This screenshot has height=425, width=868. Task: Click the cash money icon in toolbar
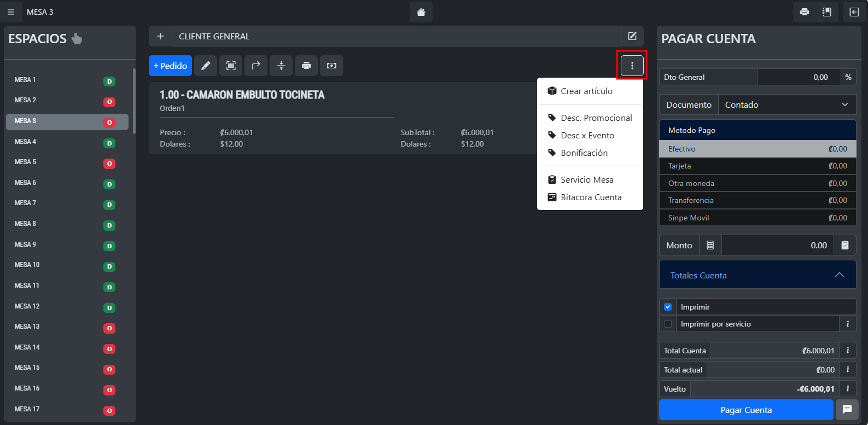point(331,66)
